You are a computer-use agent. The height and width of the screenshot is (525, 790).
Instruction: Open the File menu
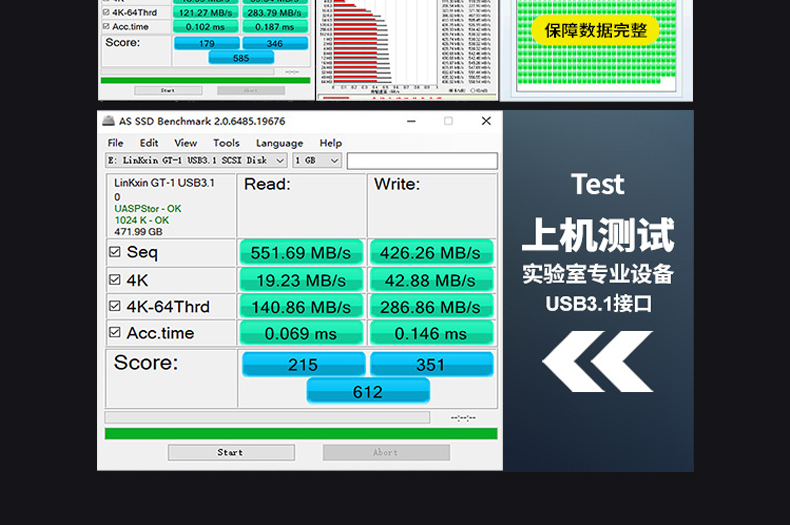coord(115,143)
